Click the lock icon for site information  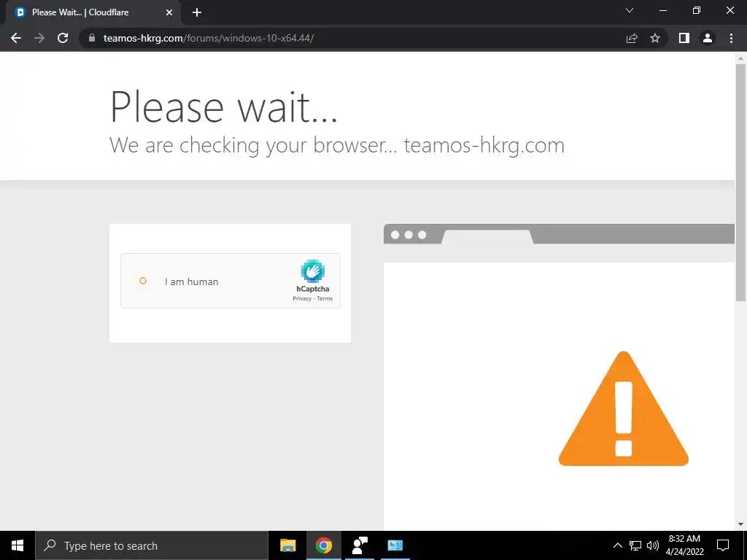pyautogui.click(x=92, y=38)
